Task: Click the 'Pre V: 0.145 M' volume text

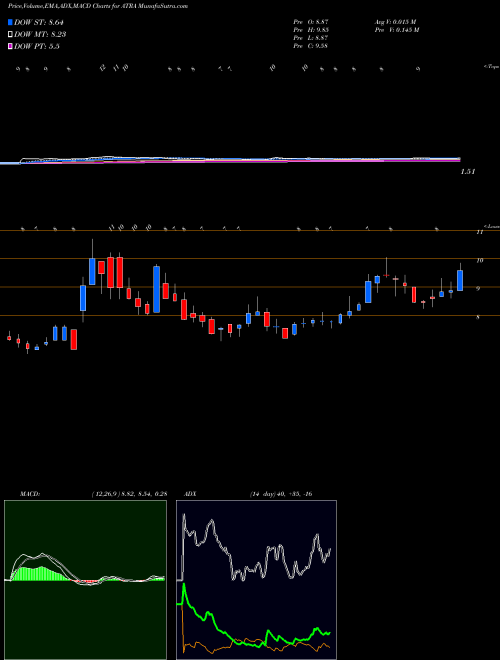Action: click(x=396, y=30)
